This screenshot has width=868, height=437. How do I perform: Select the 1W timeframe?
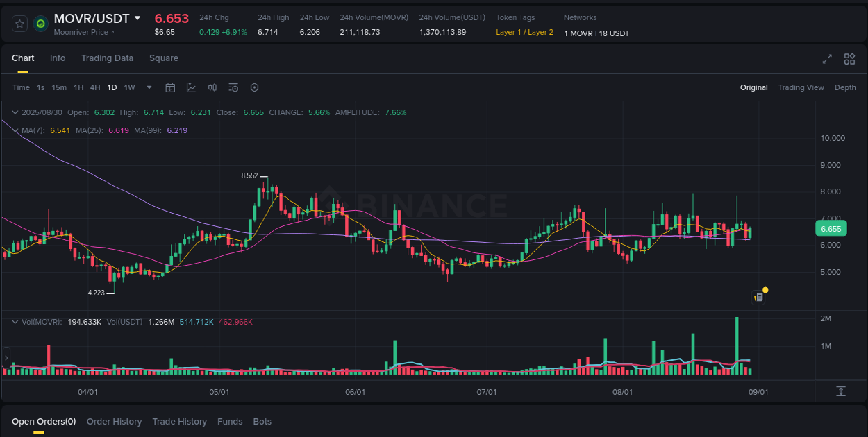pyautogui.click(x=129, y=87)
